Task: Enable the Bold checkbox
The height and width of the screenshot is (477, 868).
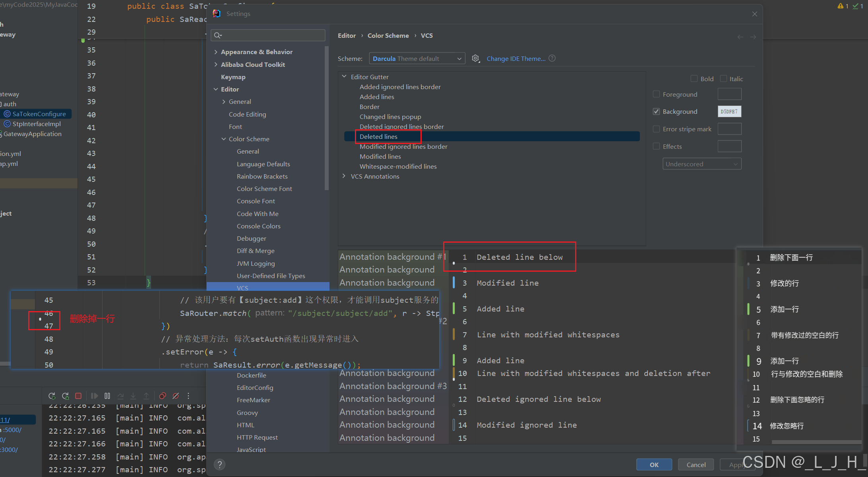Action: [694, 79]
